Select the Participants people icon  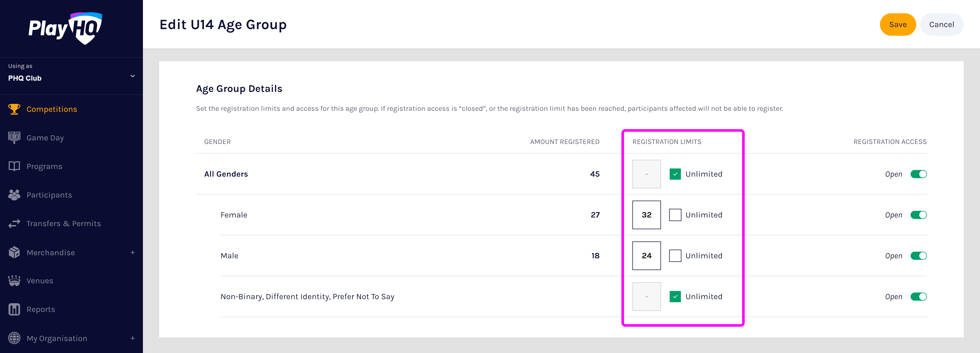pos(14,195)
